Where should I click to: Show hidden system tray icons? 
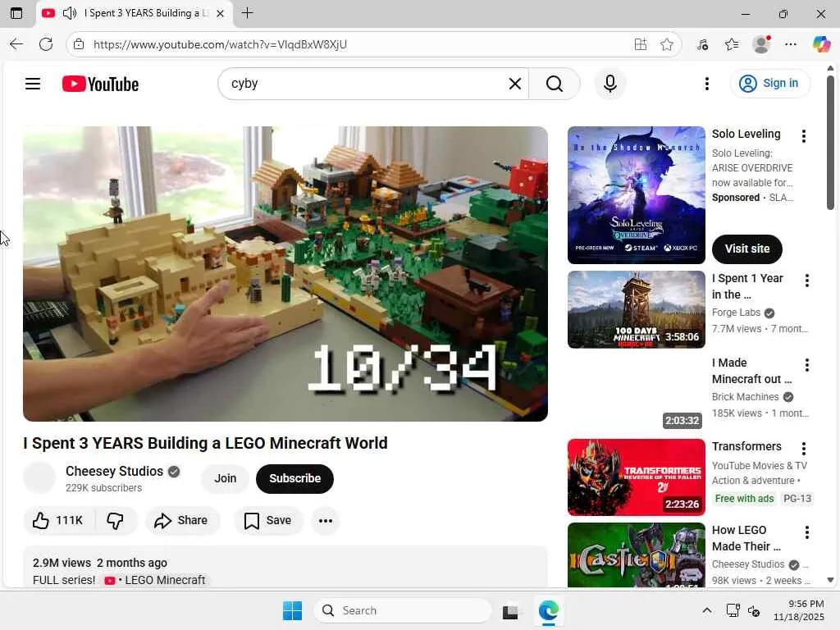(x=707, y=610)
